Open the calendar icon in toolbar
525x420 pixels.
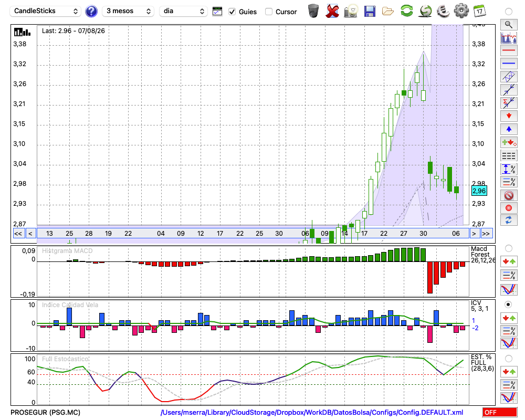pos(479,11)
